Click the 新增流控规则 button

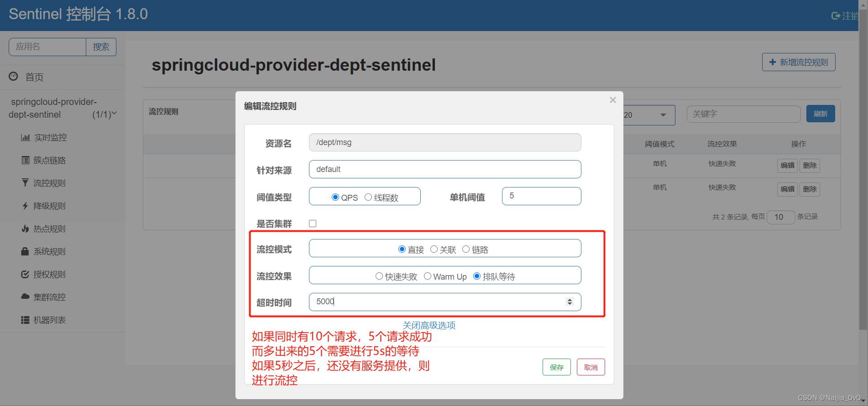coord(799,62)
